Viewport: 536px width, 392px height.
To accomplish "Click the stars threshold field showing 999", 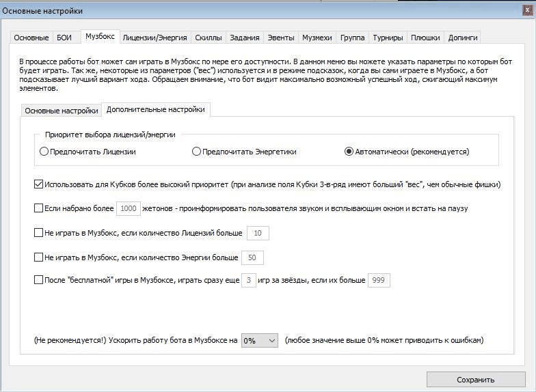I will (379, 280).
